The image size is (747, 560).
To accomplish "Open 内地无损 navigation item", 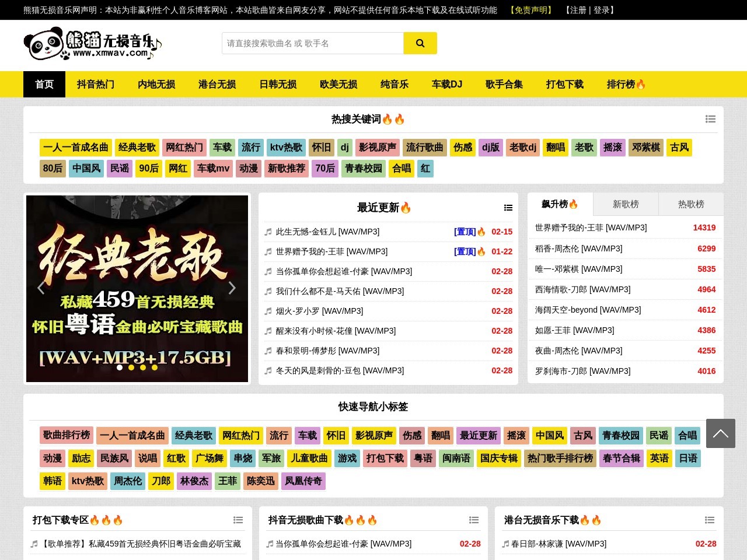I will [156, 85].
